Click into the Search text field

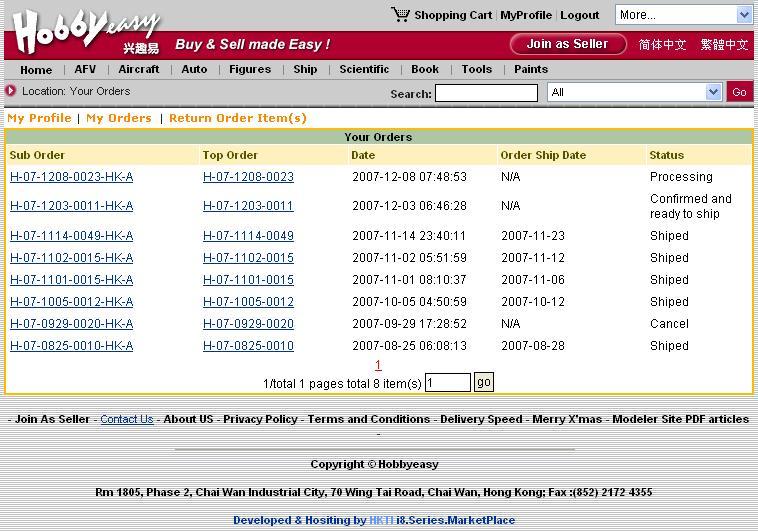click(x=486, y=93)
